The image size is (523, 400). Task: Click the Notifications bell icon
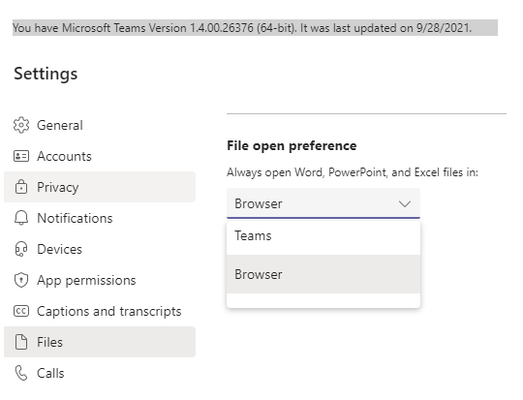point(21,218)
